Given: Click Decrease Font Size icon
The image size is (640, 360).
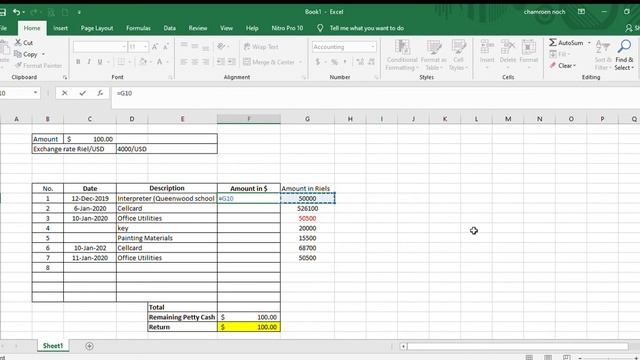Looking at the screenshot, I should pyautogui.click(x=166, y=47).
